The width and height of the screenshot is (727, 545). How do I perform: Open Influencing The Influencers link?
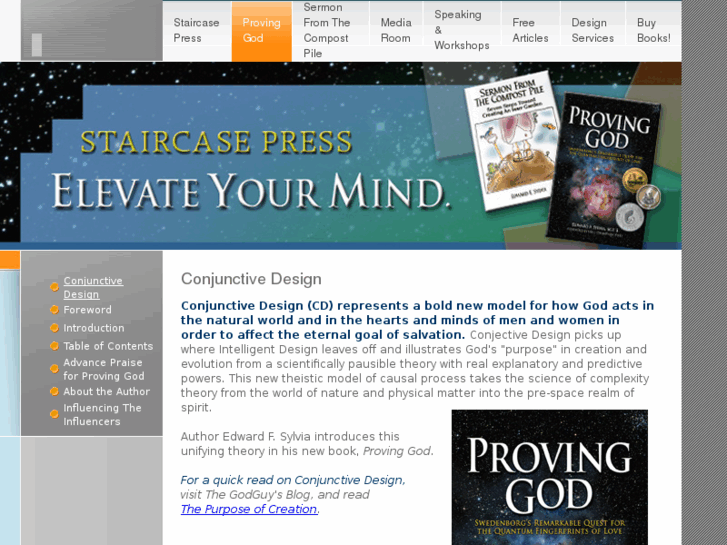click(102, 415)
